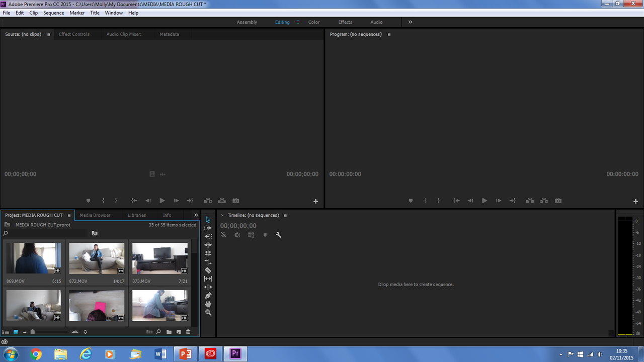Click Insert button in Source monitor
Viewport: 644px width, 362px height.
tap(208, 201)
